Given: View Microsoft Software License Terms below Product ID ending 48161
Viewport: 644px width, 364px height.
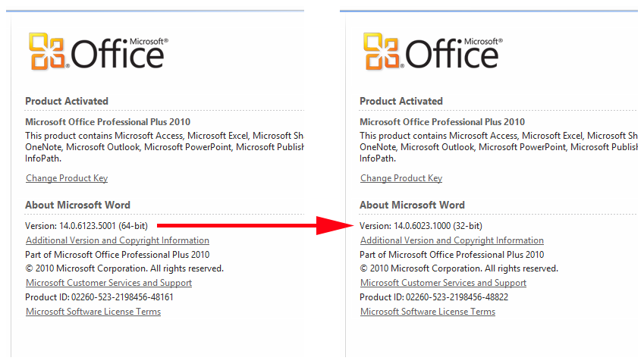Looking at the screenshot, I should pos(93,312).
